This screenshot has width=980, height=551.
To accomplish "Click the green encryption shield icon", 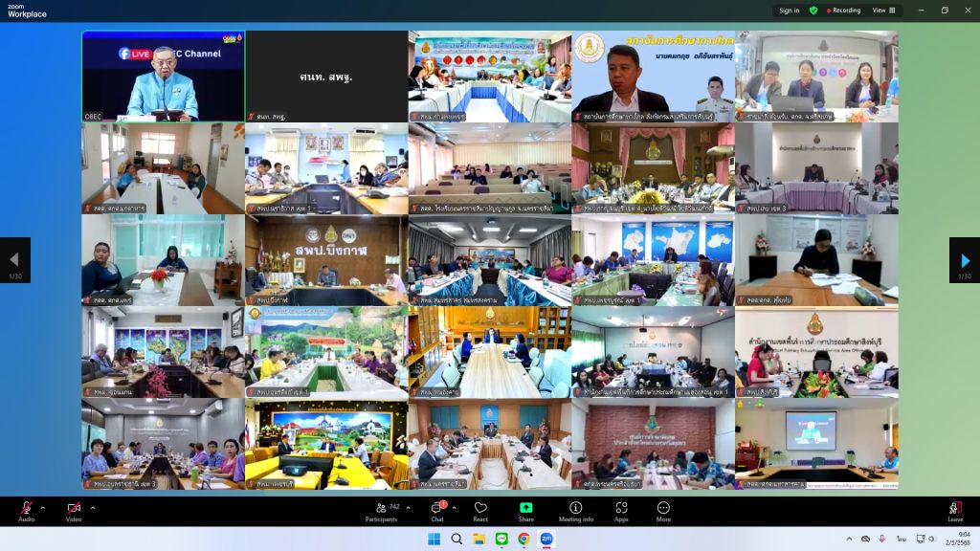I will click(813, 10).
